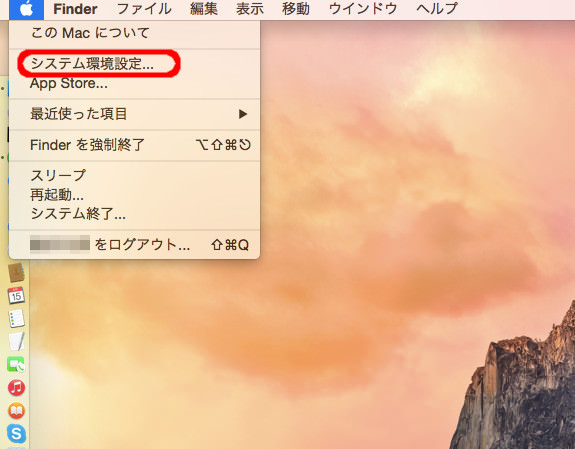Open the Calendar app in the Dock
The height and width of the screenshot is (449, 575).
[16, 295]
